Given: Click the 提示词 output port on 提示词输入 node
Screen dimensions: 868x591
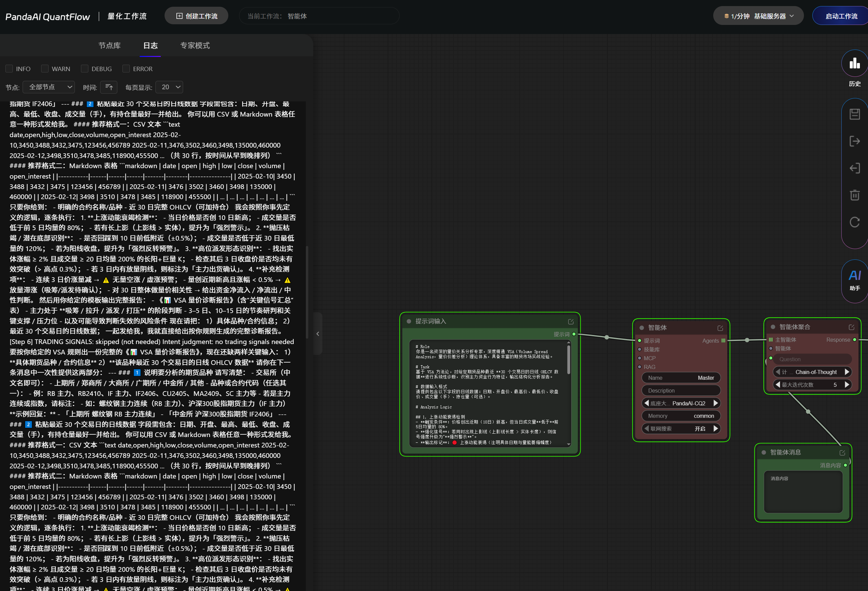Looking at the screenshot, I should (574, 334).
